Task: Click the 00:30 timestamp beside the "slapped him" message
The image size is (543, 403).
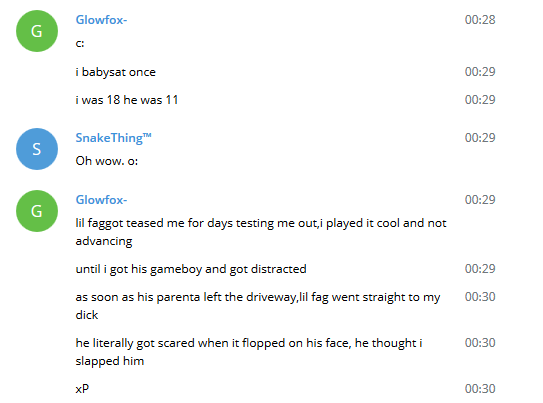Action: 480,343
